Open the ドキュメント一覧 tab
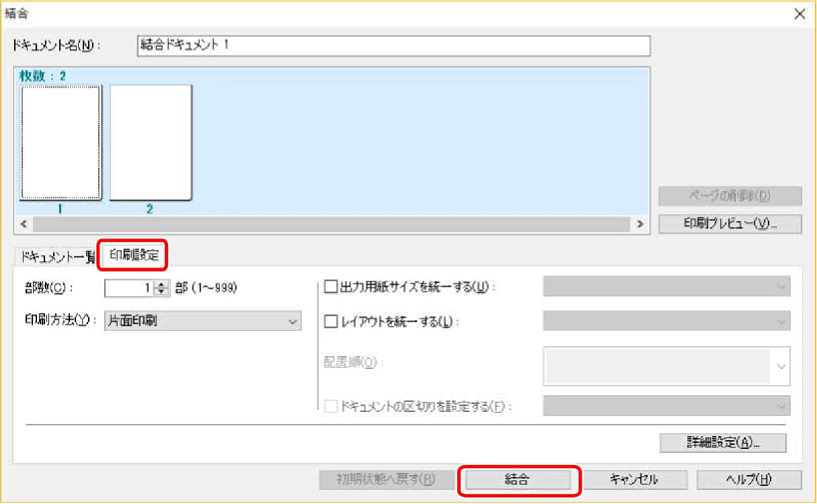The height and width of the screenshot is (504, 817). (x=58, y=256)
